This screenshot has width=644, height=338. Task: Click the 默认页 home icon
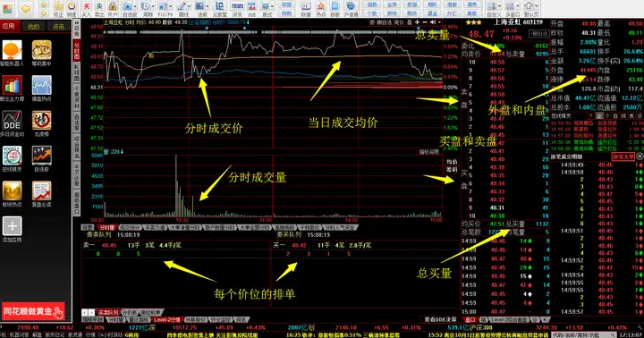(530, 6)
